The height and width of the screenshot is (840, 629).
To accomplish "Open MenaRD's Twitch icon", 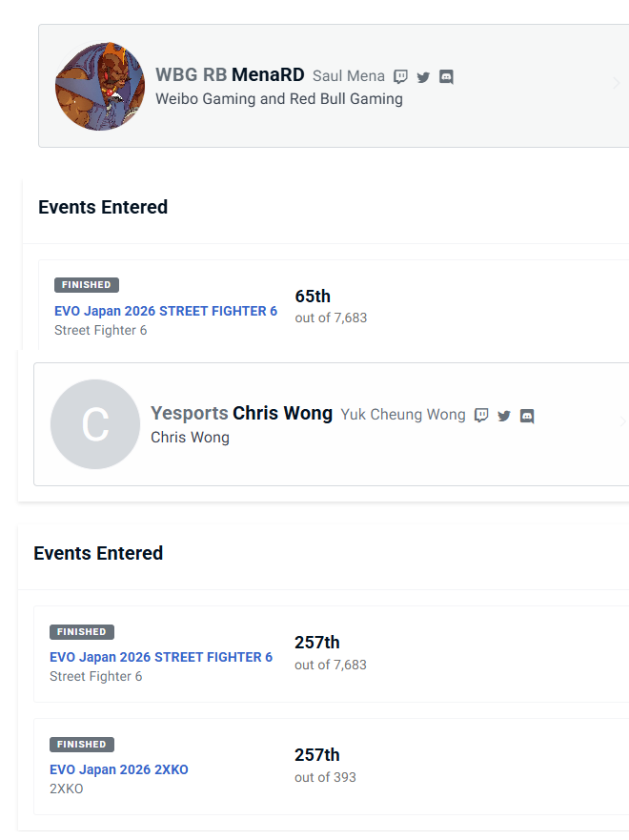I will [x=400, y=77].
